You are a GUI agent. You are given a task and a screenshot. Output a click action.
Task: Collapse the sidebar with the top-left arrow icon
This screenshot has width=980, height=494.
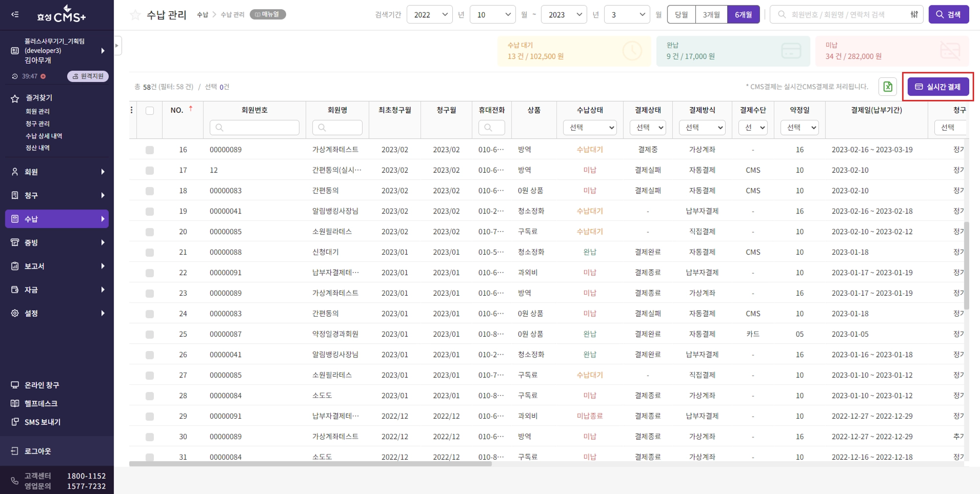tap(15, 15)
